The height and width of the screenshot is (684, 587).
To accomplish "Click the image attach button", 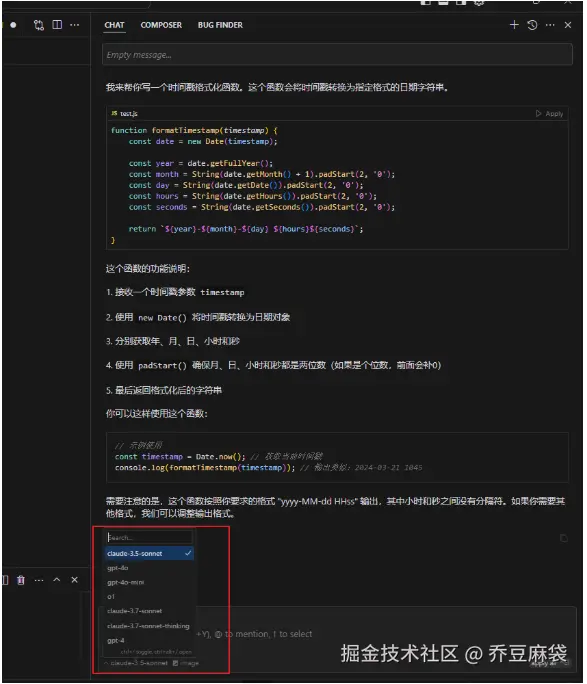I will 186,663.
